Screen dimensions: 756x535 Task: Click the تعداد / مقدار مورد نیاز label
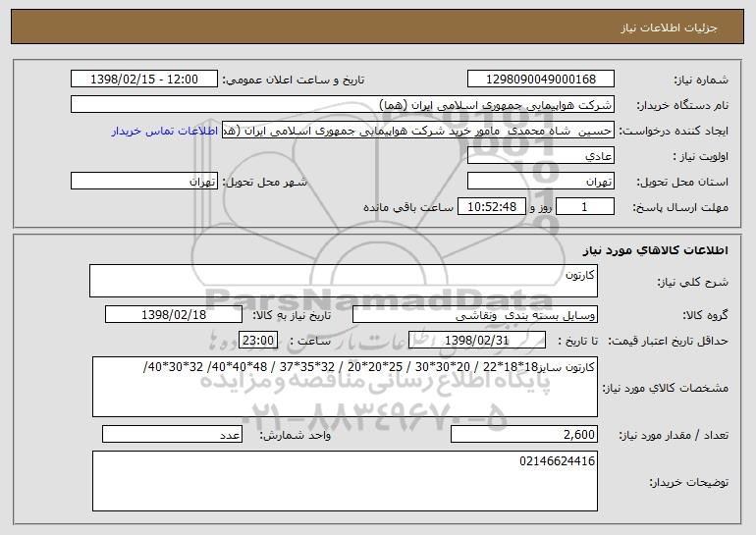[x=674, y=435]
